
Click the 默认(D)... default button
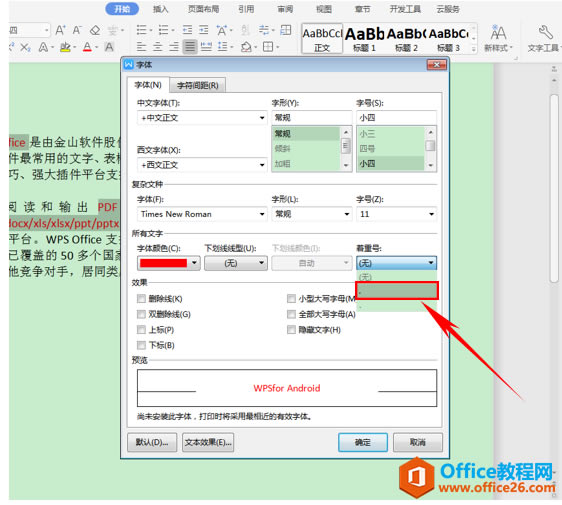point(152,442)
